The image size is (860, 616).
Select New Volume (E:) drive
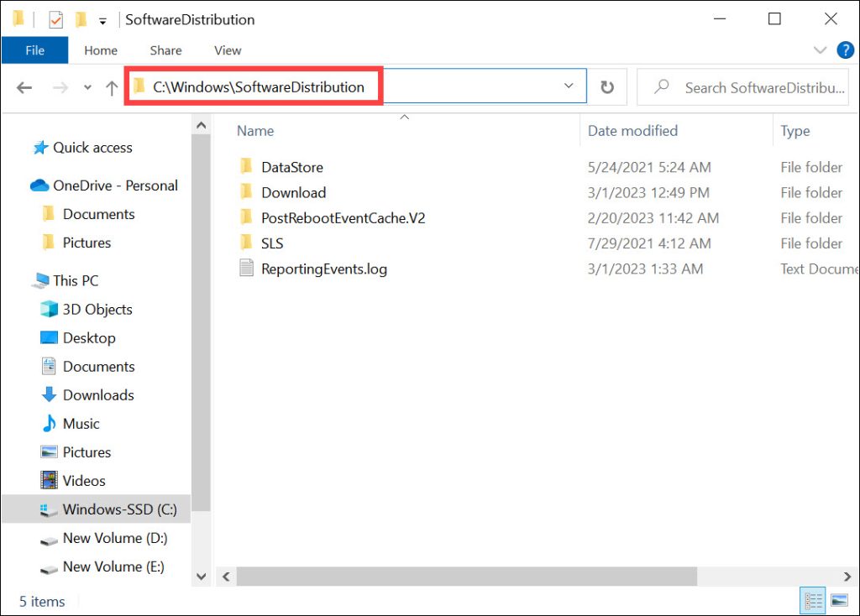coord(113,566)
